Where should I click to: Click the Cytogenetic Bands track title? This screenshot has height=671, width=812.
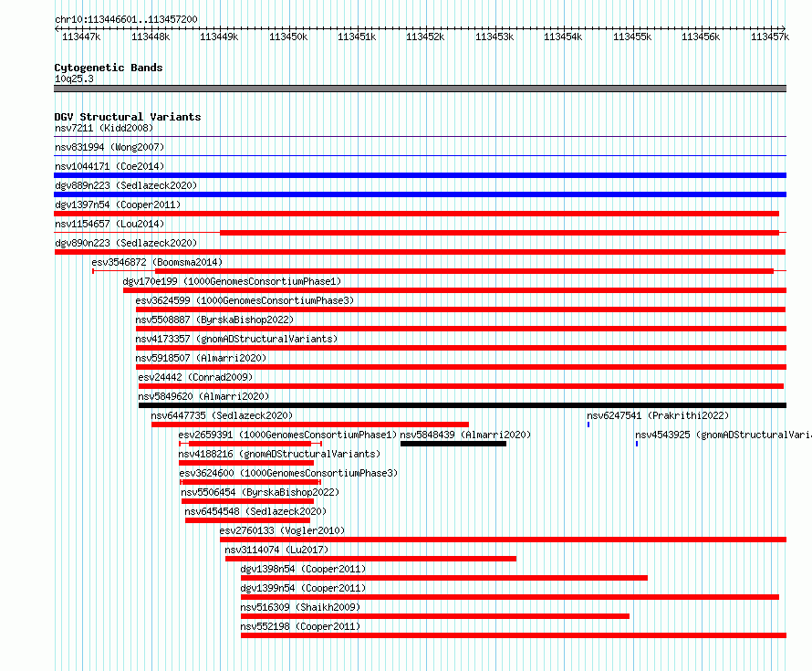coord(109,68)
